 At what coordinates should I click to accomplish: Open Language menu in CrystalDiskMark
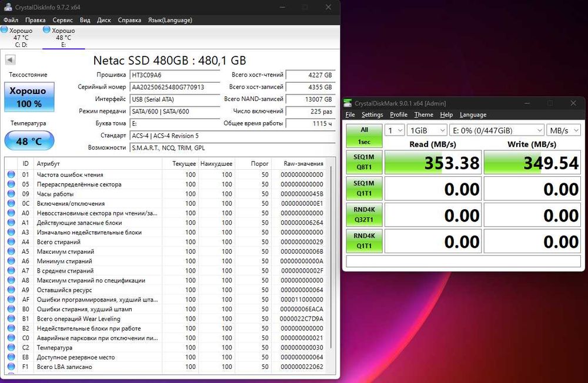pos(473,115)
